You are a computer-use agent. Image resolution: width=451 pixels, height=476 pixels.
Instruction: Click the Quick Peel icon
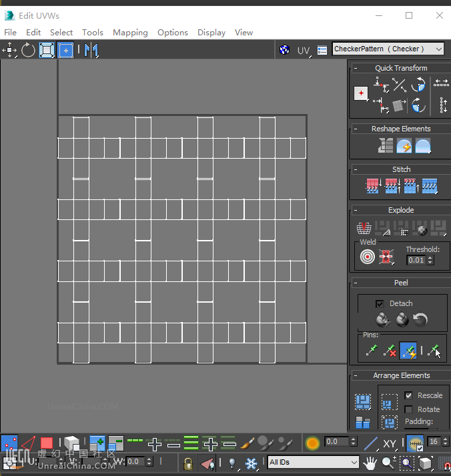point(383,319)
